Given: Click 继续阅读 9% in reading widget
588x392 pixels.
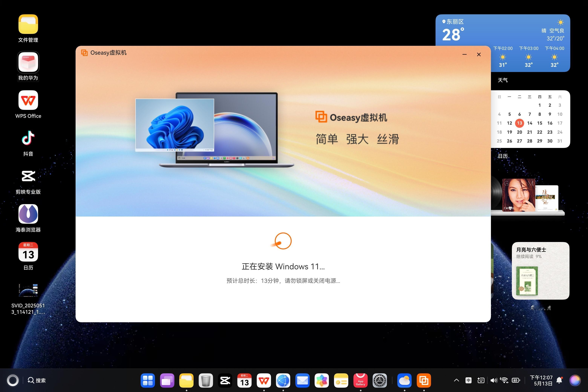Looking at the screenshot, I should (x=529, y=256).
